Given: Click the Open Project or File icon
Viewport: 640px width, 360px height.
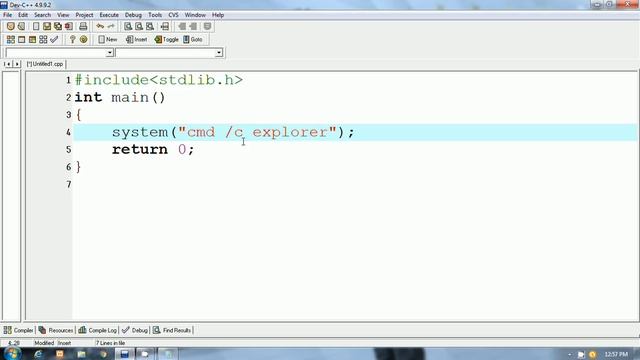Looking at the screenshot, I should (21, 27).
